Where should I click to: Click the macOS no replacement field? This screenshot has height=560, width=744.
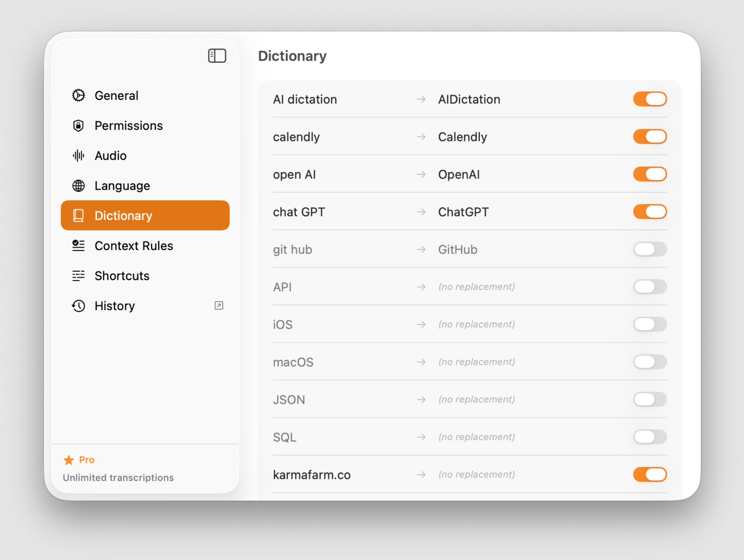point(476,362)
